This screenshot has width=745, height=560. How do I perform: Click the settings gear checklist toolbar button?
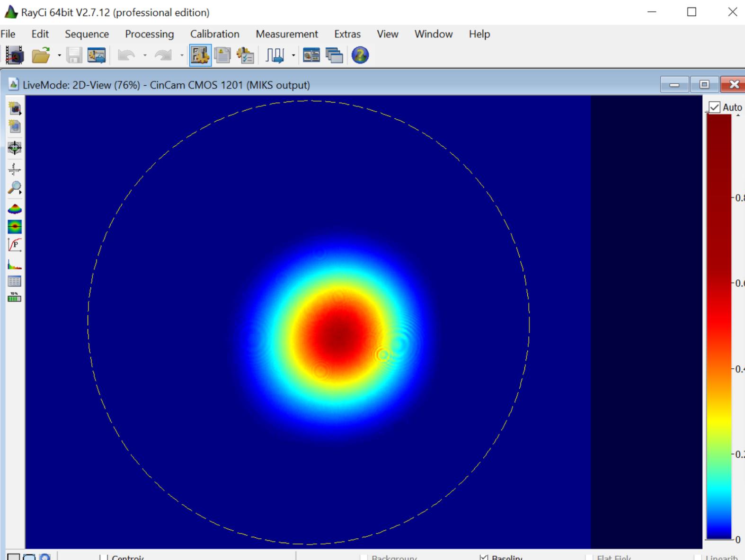245,55
